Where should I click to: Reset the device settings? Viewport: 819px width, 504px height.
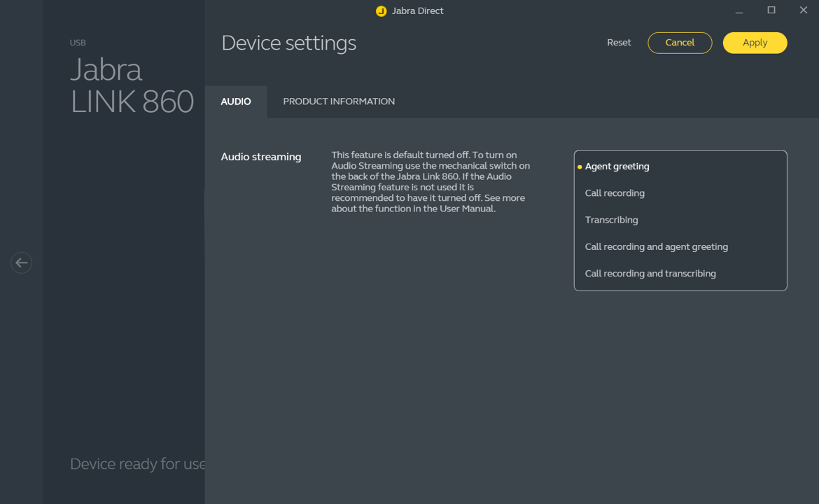click(619, 43)
